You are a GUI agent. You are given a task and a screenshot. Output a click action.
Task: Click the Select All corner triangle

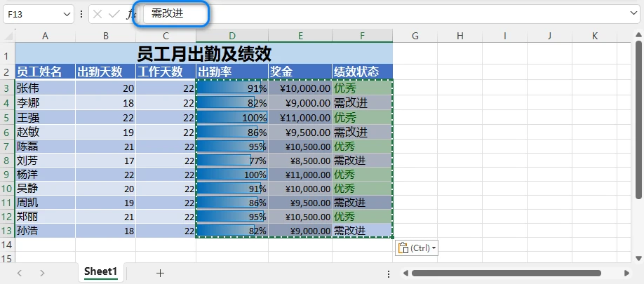tap(8, 36)
